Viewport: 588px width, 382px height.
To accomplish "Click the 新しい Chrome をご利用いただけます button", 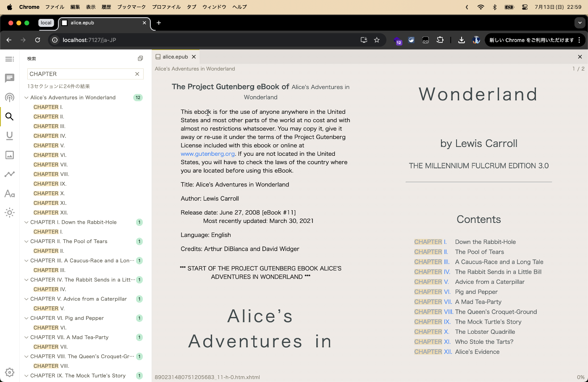I will pos(531,40).
